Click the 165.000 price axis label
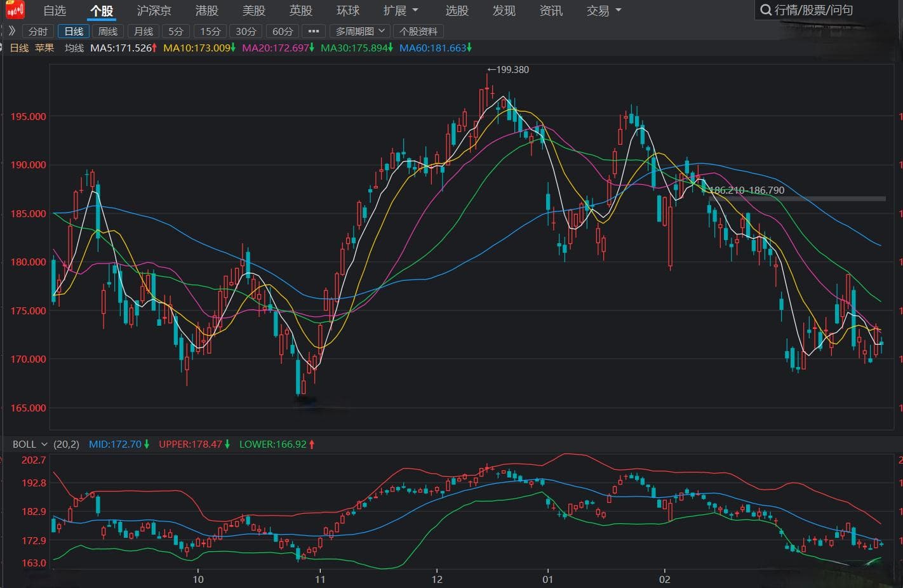 28,408
